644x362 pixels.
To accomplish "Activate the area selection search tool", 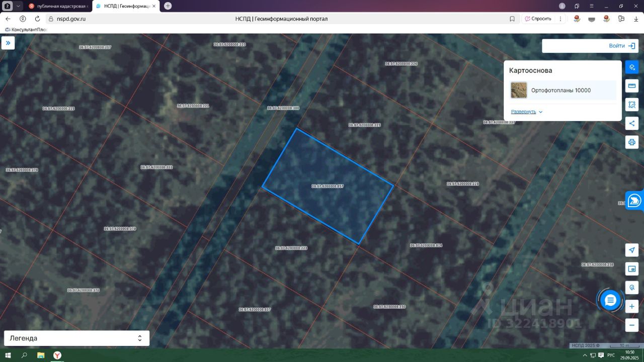I will [632, 105].
